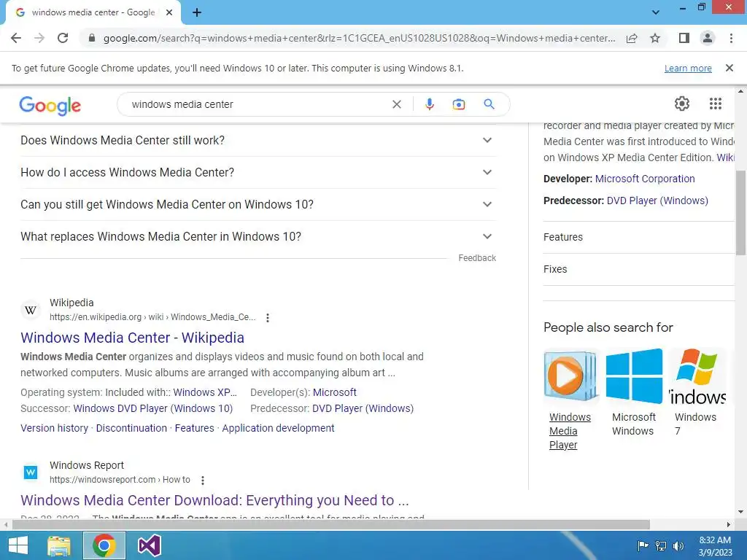Open the network status tray icon
This screenshot has height=560, width=747.
[661, 546]
